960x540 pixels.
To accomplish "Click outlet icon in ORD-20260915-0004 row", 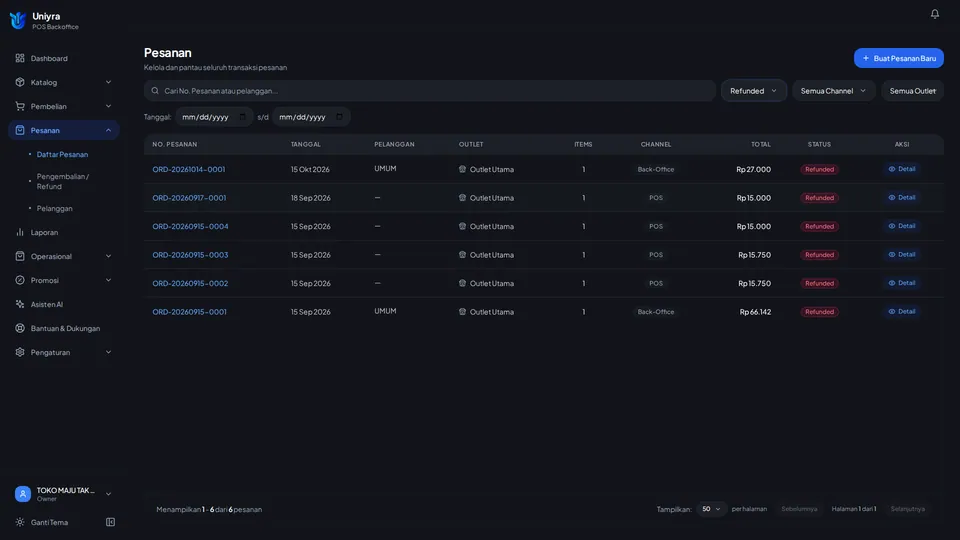I will coord(462,226).
